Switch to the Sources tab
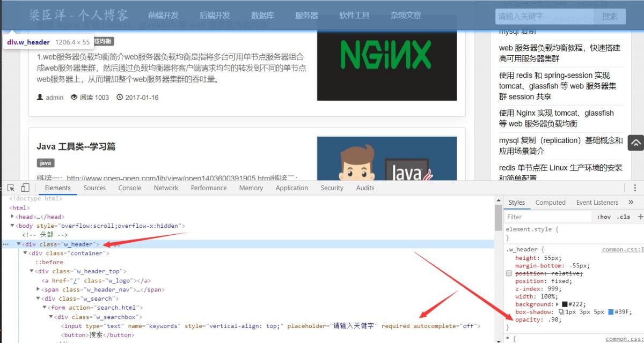 94,188
